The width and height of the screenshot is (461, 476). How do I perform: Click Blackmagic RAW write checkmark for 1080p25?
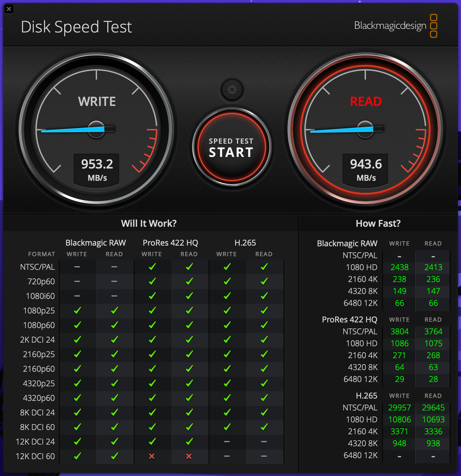77,310
